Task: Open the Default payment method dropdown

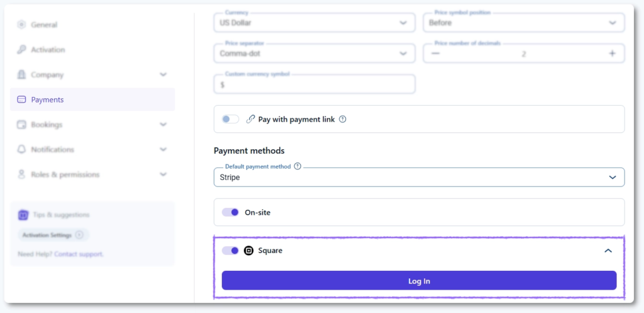Action: coord(419,178)
